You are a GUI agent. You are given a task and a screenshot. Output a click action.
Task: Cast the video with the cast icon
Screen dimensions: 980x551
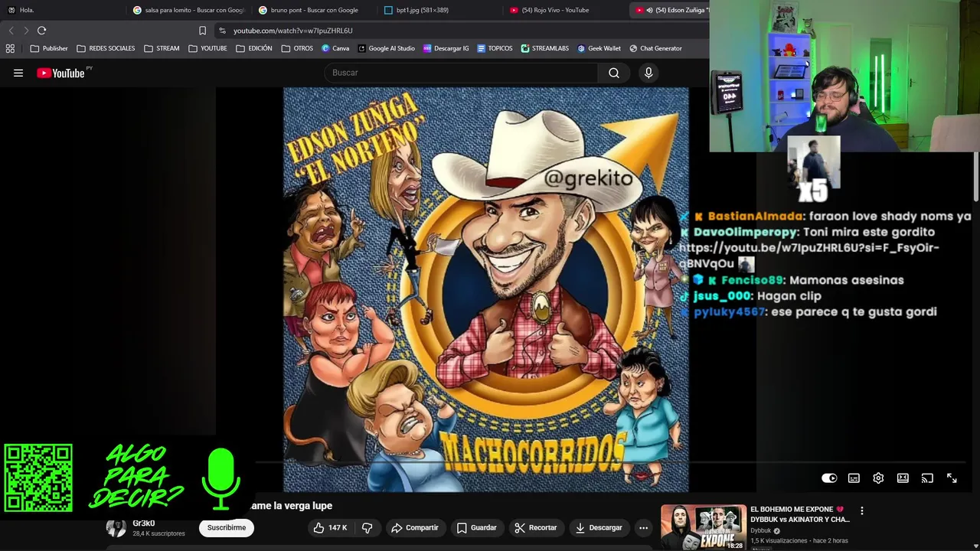coord(927,478)
